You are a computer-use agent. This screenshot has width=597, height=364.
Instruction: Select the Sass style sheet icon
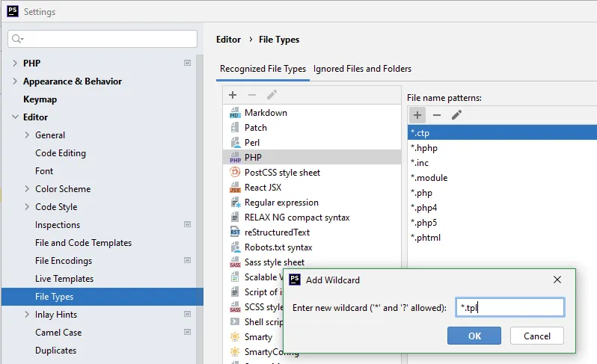[235, 262]
